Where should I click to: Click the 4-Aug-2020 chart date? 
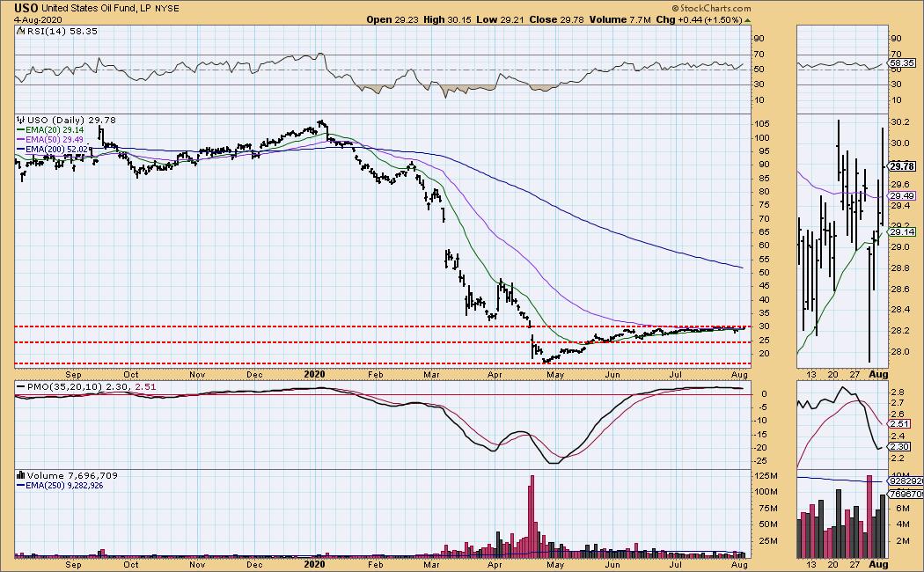[x=37, y=20]
